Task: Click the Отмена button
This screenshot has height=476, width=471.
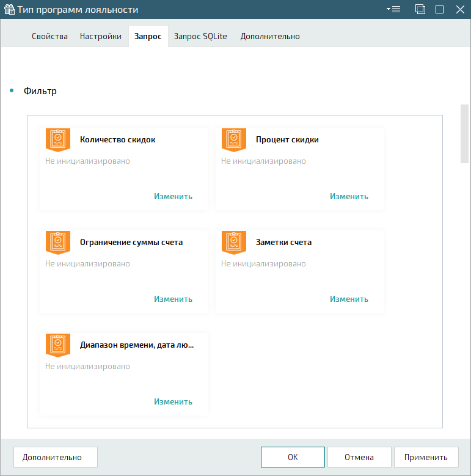Action: (359, 457)
